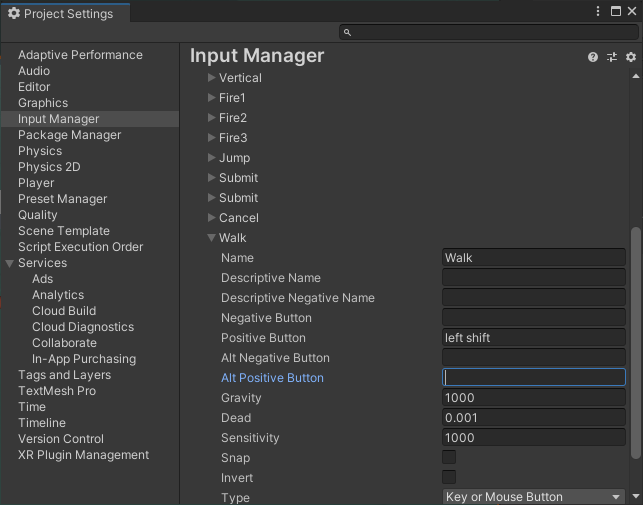The image size is (643, 505).
Task: Open Version Control settings
Action: (x=61, y=439)
